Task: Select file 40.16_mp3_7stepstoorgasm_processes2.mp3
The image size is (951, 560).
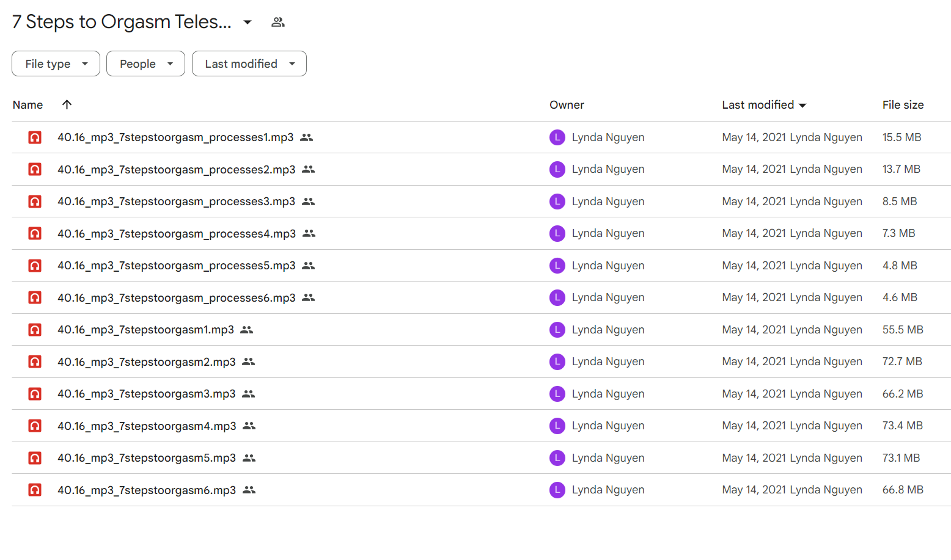Action: coord(176,169)
